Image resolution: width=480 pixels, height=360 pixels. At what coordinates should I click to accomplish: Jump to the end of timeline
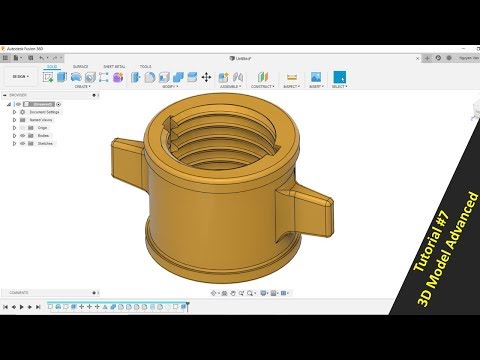point(38,307)
